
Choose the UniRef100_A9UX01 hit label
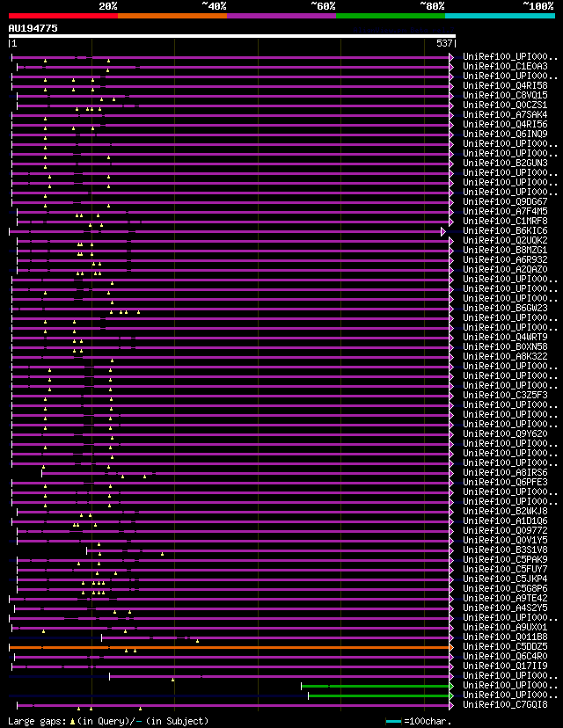[506, 627]
